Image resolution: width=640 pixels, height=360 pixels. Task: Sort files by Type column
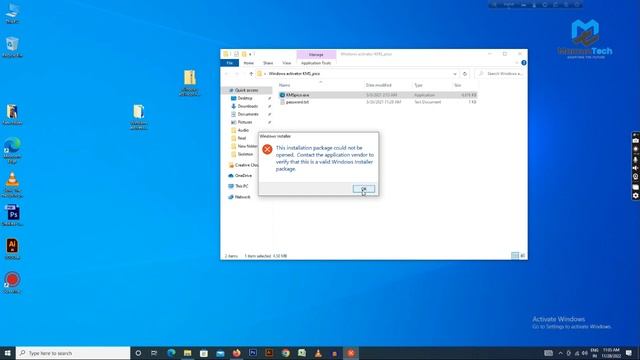click(x=418, y=85)
